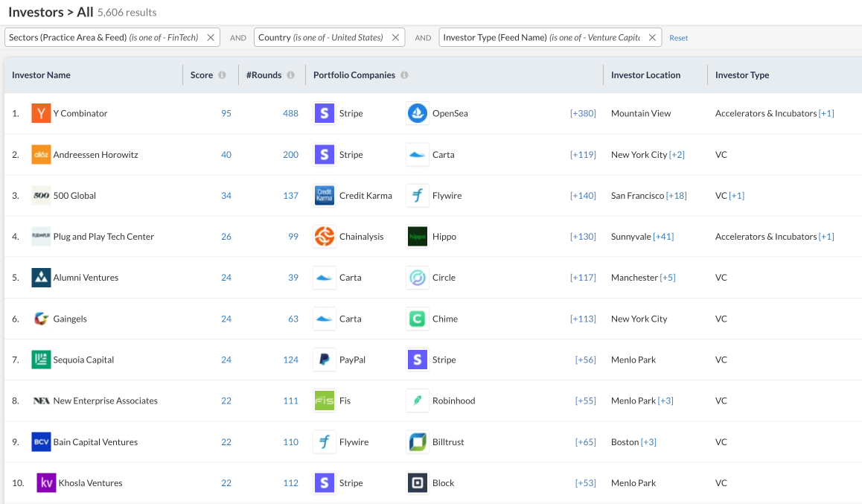The height and width of the screenshot is (504, 862).
Task: Remove the United States country filter
Action: (x=395, y=37)
